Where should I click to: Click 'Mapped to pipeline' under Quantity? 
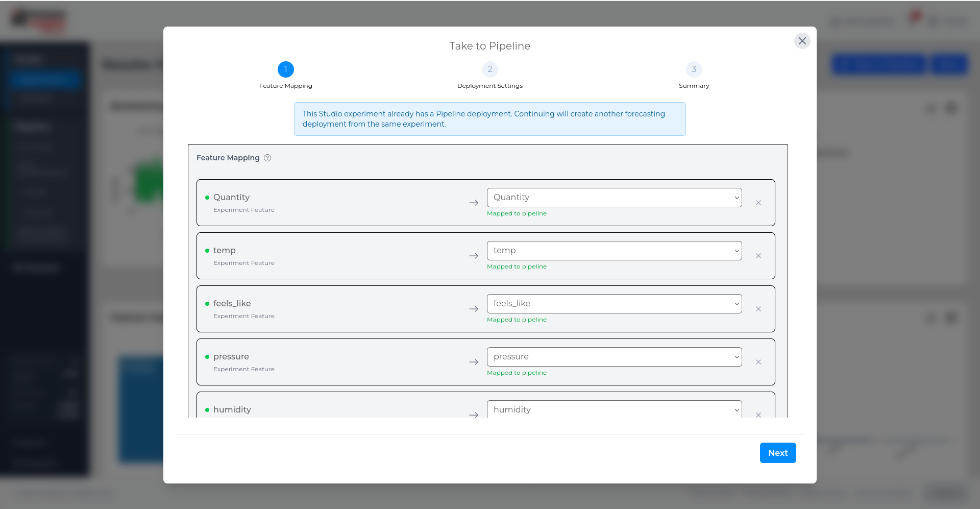tap(517, 213)
